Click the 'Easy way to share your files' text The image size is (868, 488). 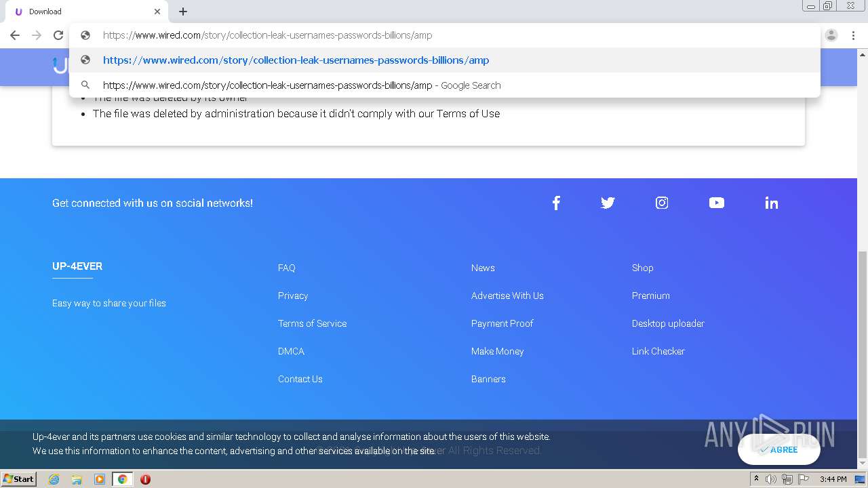pyautogui.click(x=109, y=303)
